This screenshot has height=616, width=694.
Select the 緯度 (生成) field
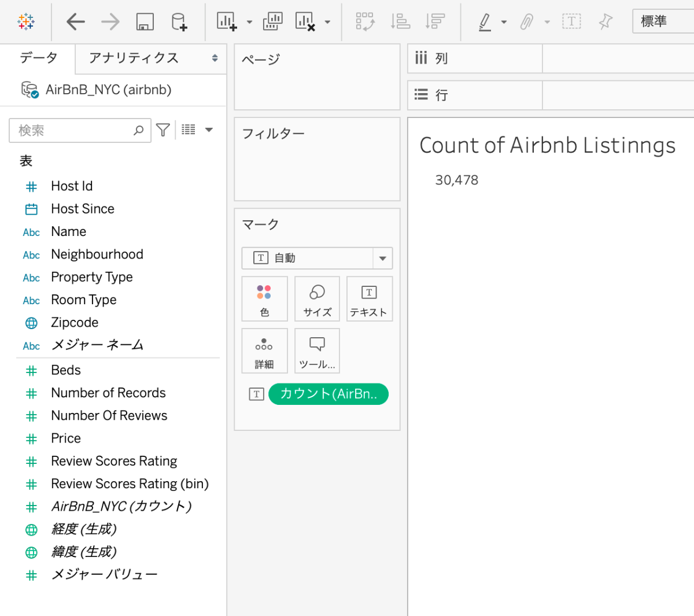84,552
